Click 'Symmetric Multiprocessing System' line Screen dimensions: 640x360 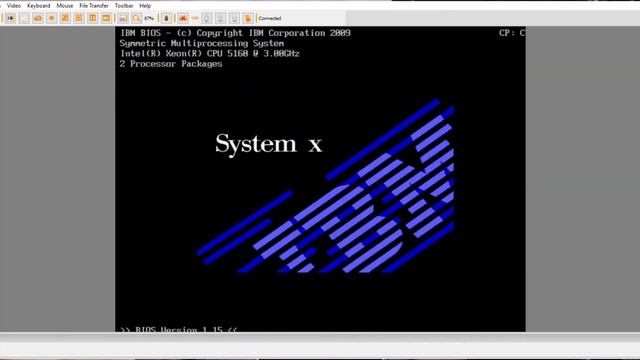[202, 43]
